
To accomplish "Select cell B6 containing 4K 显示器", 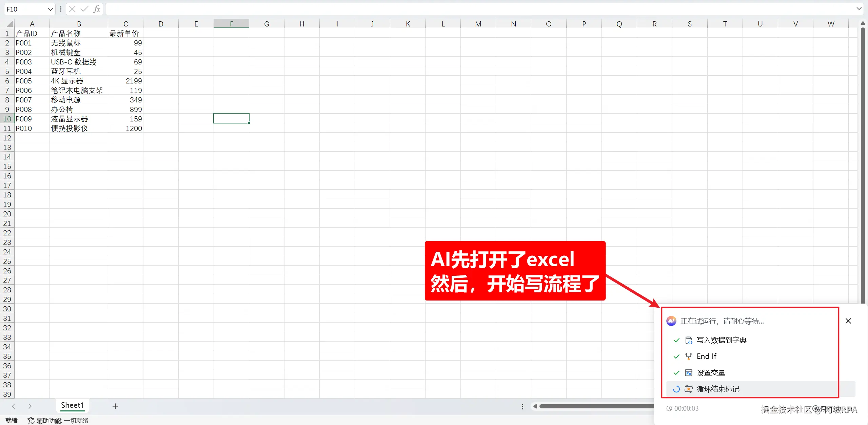I will [79, 81].
